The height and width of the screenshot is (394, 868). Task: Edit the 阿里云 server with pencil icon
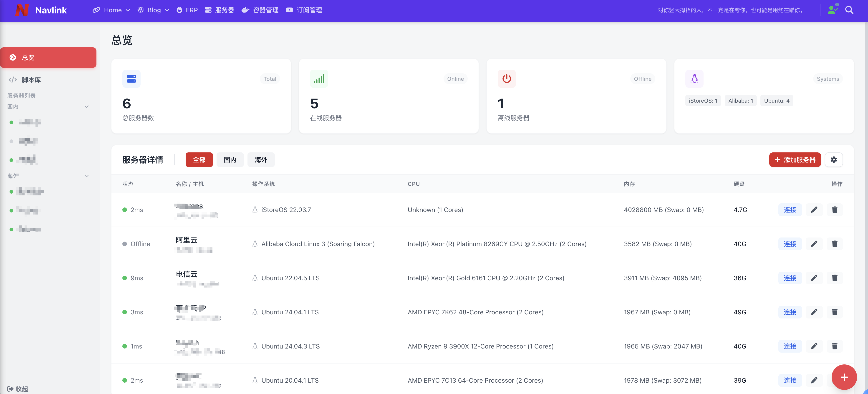(814, 244)
